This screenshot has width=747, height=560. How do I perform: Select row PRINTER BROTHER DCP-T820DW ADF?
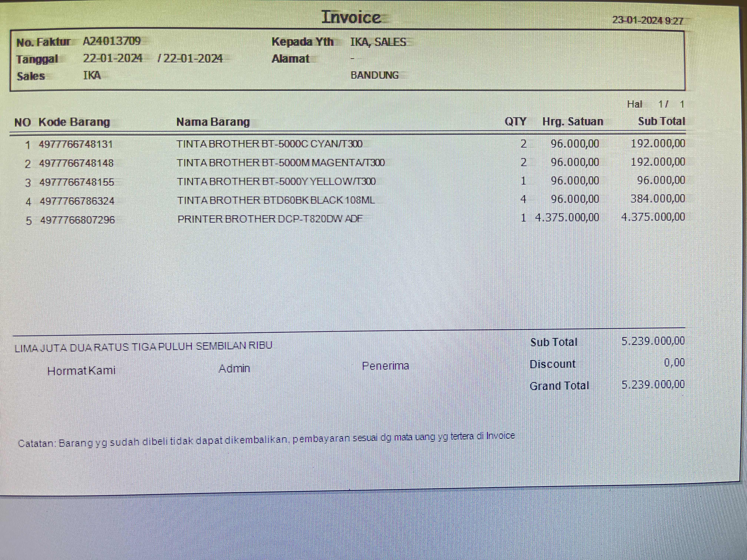270,219
